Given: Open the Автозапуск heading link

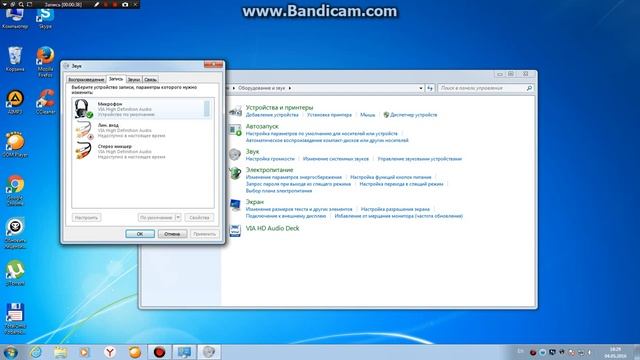Looking at the screenshot, I should pyautogui.click(x=262, y=127).
